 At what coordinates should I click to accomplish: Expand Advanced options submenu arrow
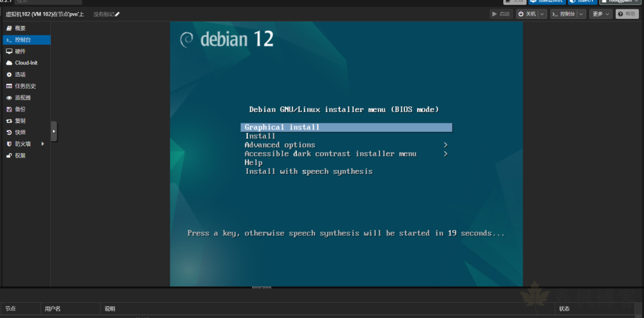pos(446,145)
